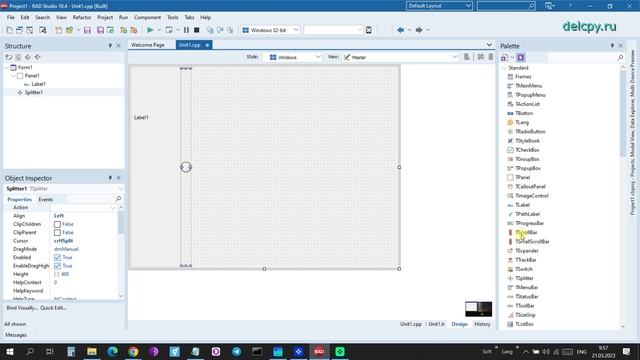Viewport: 640px width, 360px height.
Task: Close the Structure panel
Action: 118,46
